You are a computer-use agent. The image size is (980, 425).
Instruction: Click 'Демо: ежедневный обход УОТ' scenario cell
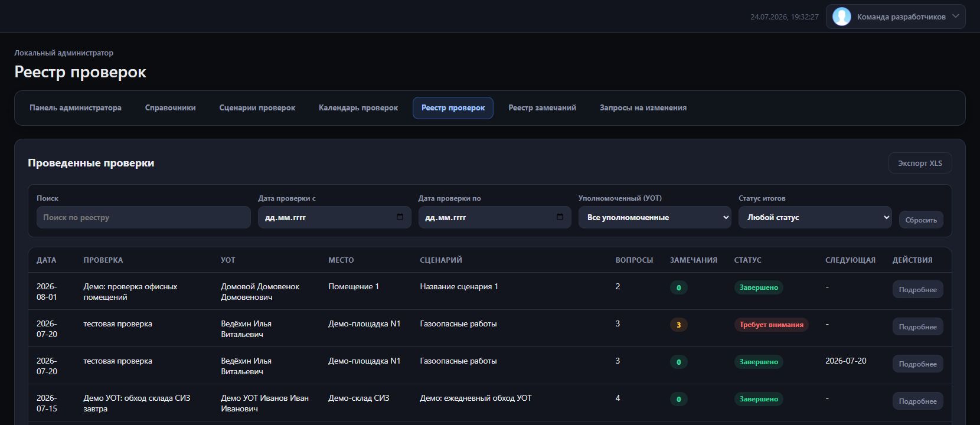coord(476,398)
